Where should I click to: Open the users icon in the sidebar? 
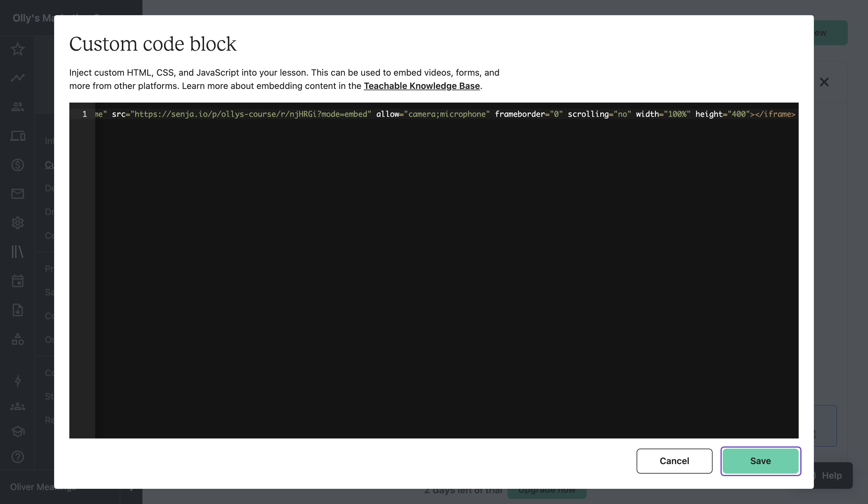pos(17,107)
